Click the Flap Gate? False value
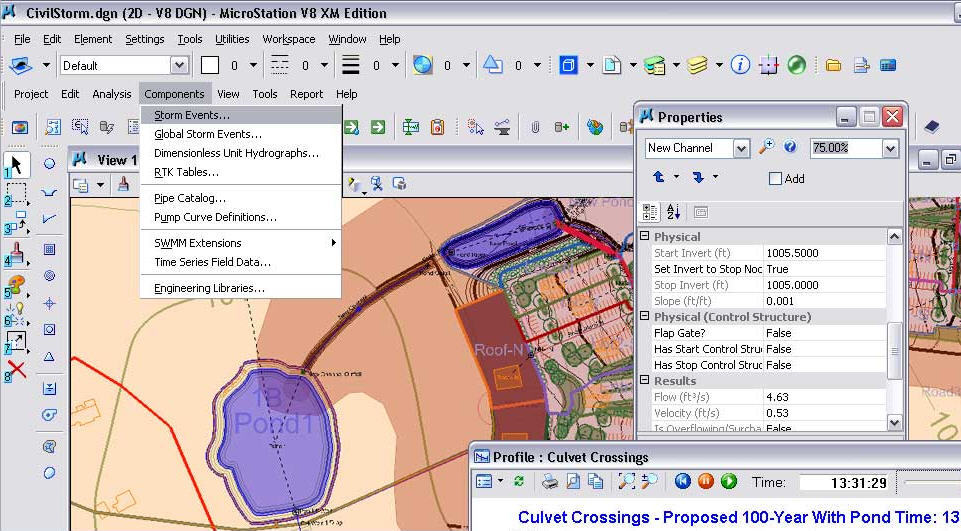 (x=824, y=332)
